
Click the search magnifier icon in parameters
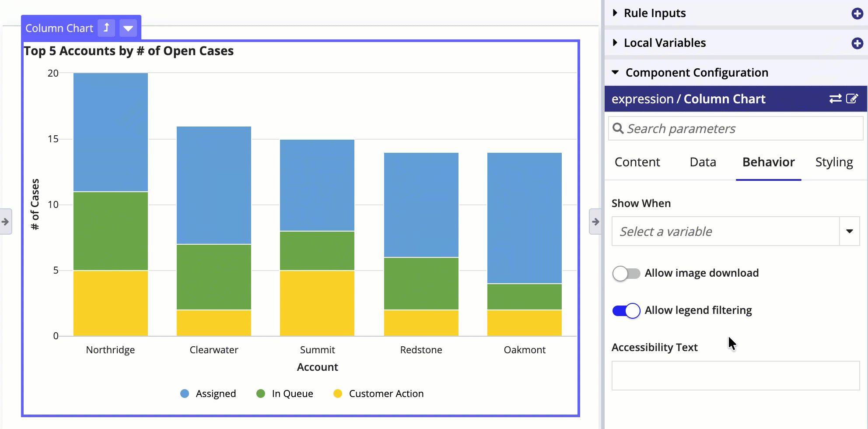point(618,128)
